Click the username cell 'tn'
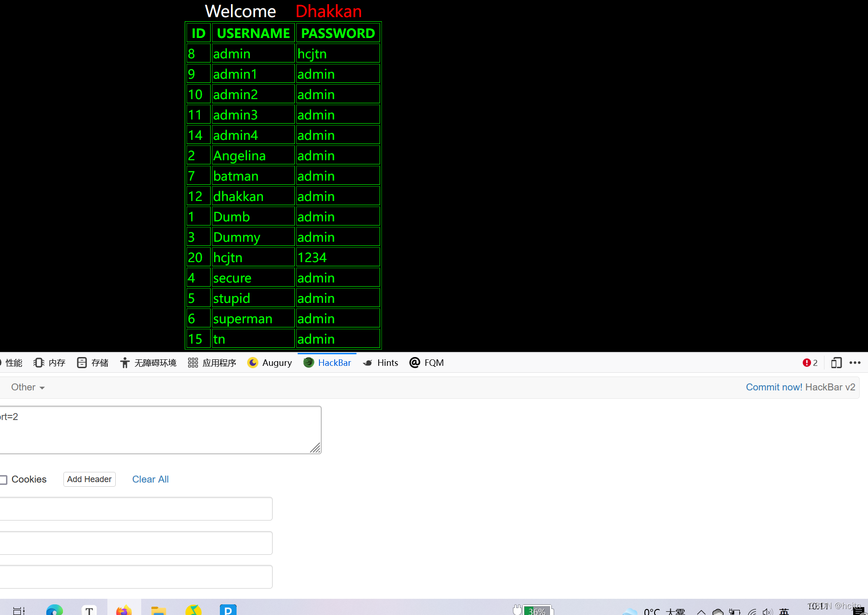This screenshot has width=868, height=615. click(x=253, y=339)
